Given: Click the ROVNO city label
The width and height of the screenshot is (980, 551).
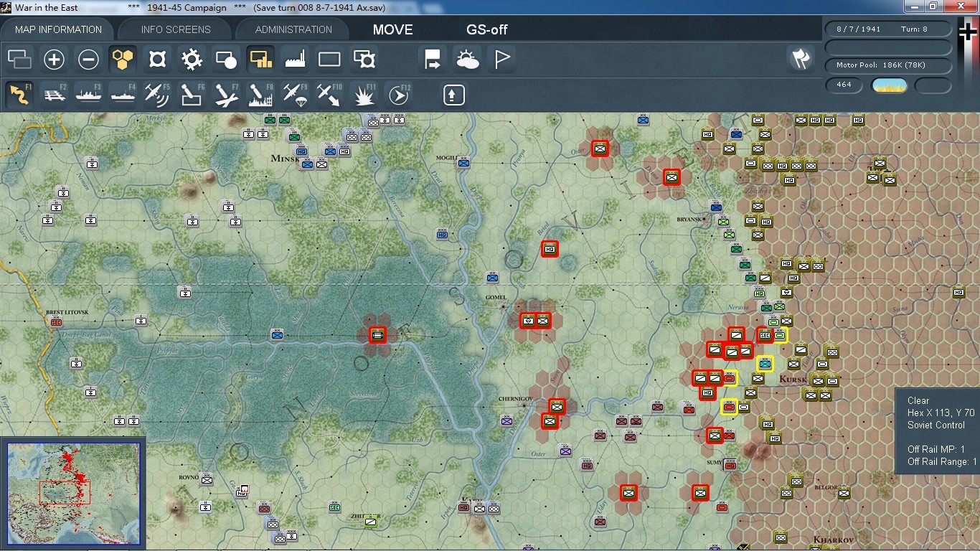Looking at the screenshot, I should click(189, 477).
